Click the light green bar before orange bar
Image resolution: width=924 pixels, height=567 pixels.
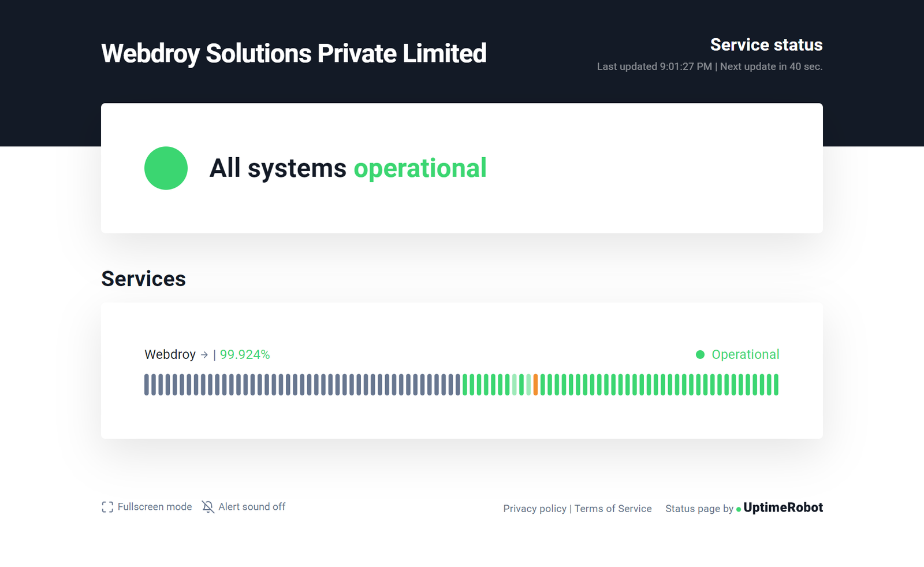coord(528,385)
